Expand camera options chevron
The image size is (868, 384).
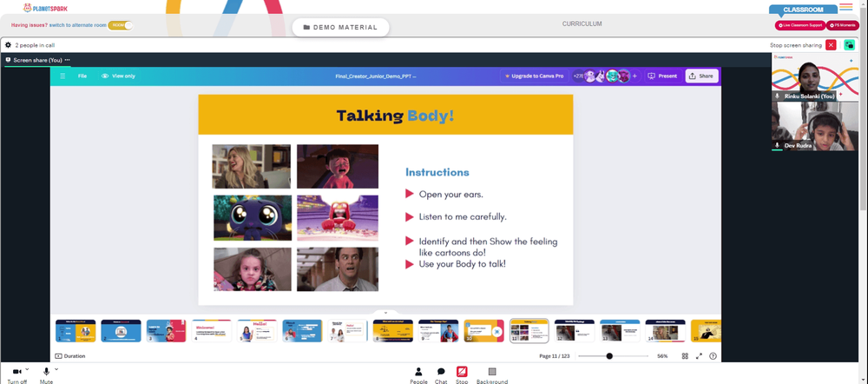point(27,369)
